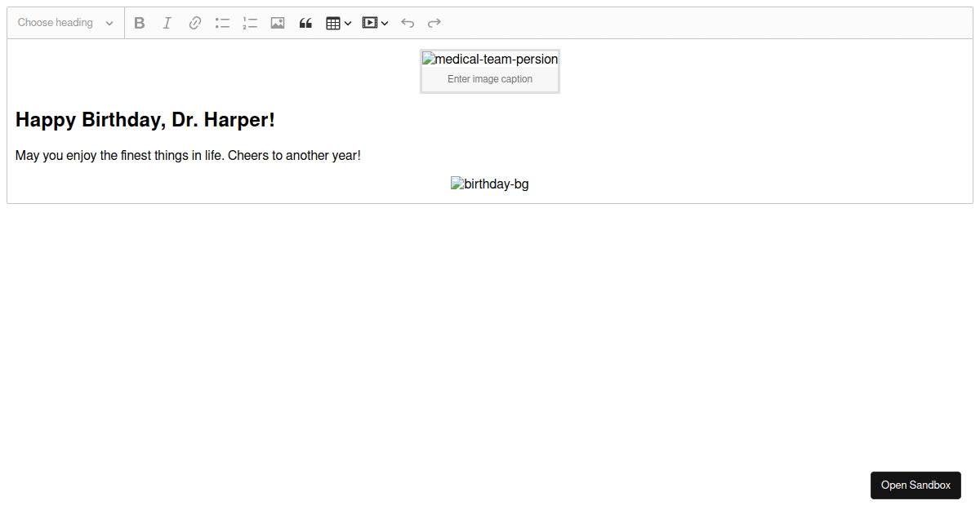Open the insert table dropdown

click(x=338, y=23)
